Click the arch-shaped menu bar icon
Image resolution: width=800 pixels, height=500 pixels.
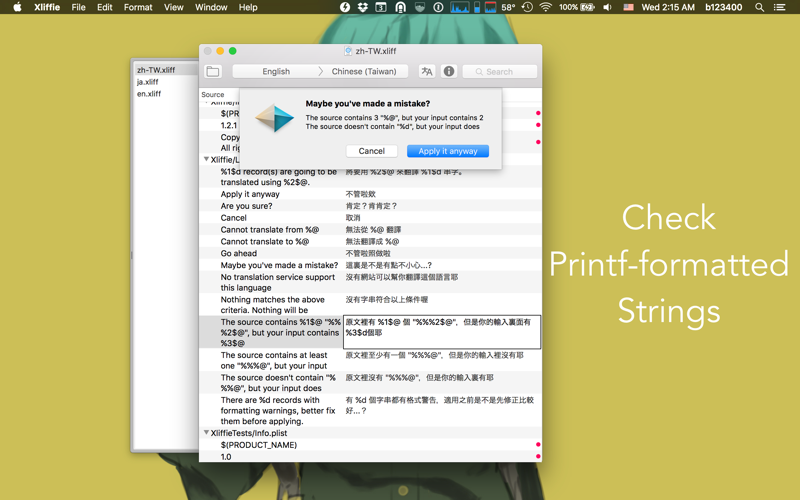(x=401, y=7)
